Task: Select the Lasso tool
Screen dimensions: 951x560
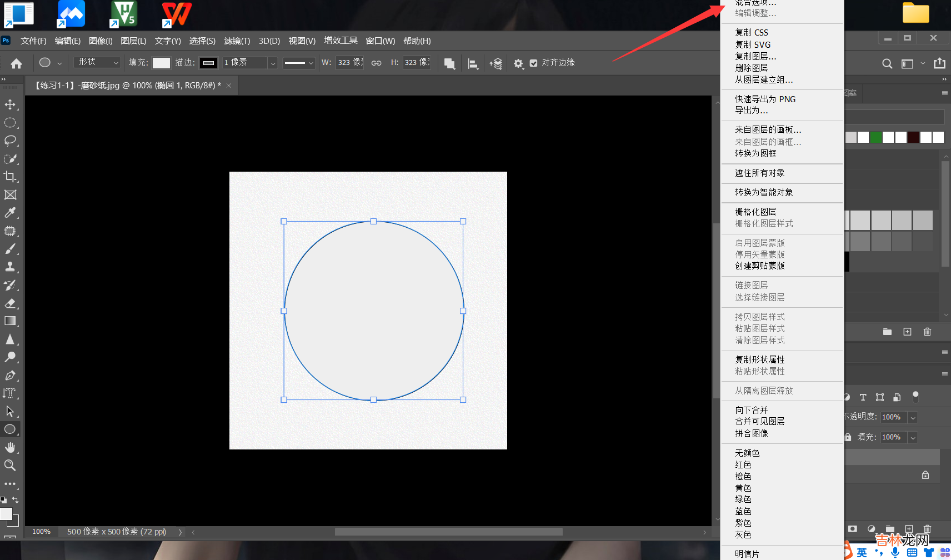Action: coord(10,141)
